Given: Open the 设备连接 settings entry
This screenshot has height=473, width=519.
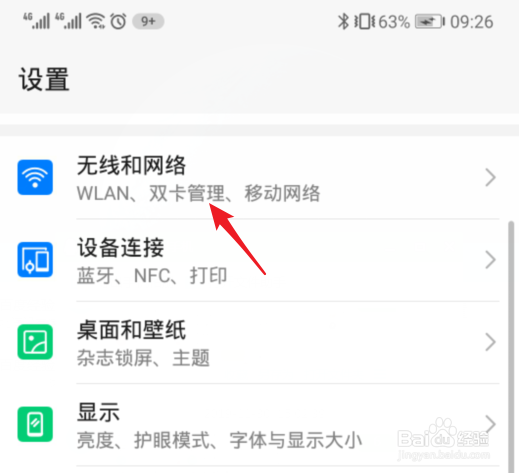Looking at the screenshot, I should point(259,260).
